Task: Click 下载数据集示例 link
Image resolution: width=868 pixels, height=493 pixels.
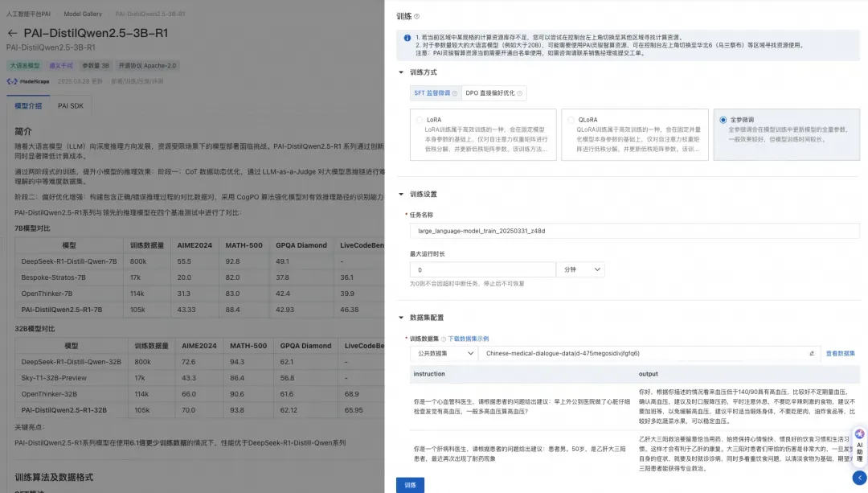Action: click(x=469, y=339)
